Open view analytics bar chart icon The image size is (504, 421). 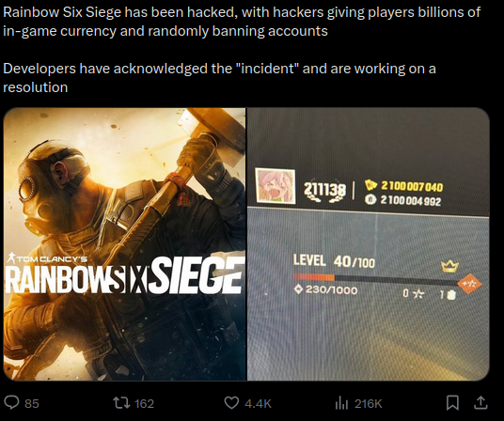[x=341, y=403]
